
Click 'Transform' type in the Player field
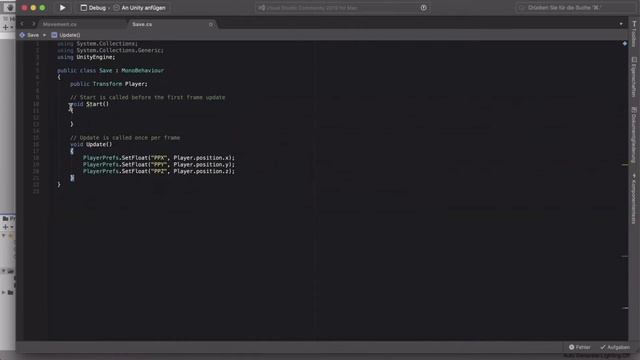coord(107,84)
